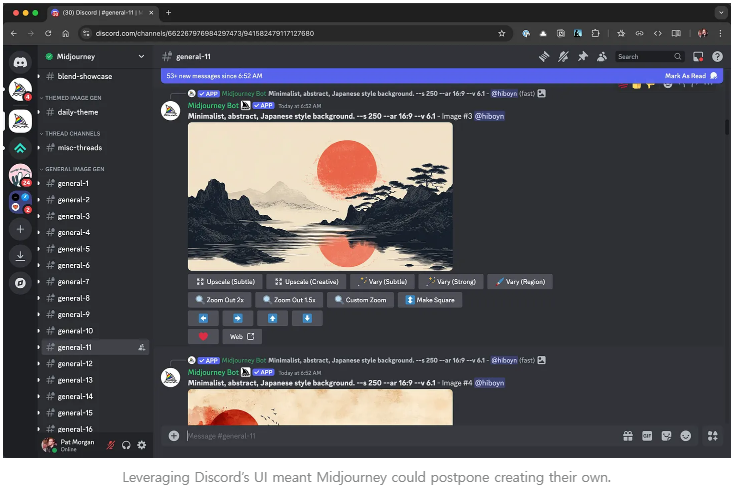Screen dimensions: 738x492
Task: Open sticker picker icon
Action: pyautogui.click(x=666, y=436)
